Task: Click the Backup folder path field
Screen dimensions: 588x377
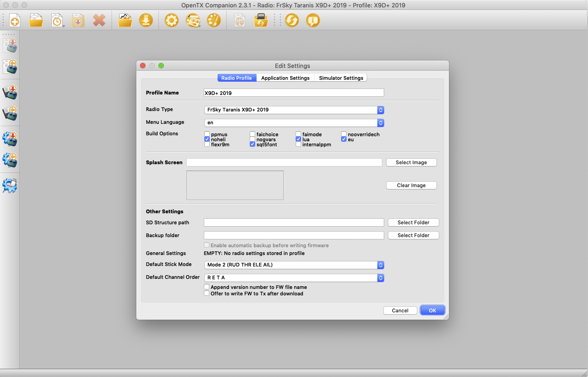Action: point(294,235)
